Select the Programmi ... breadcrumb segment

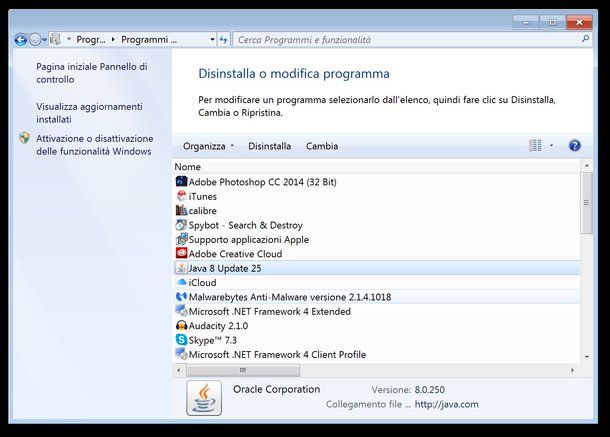tap(149, 40)
